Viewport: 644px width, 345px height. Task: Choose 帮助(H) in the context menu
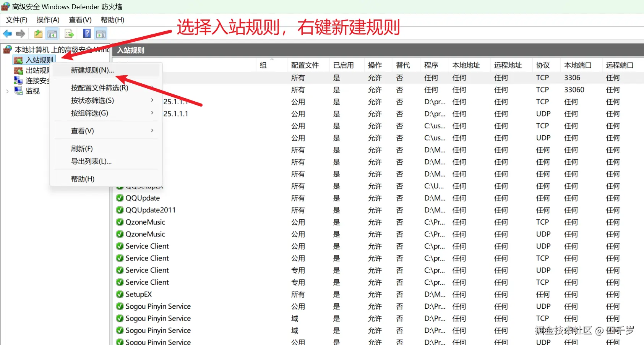(x=106, y=179)
